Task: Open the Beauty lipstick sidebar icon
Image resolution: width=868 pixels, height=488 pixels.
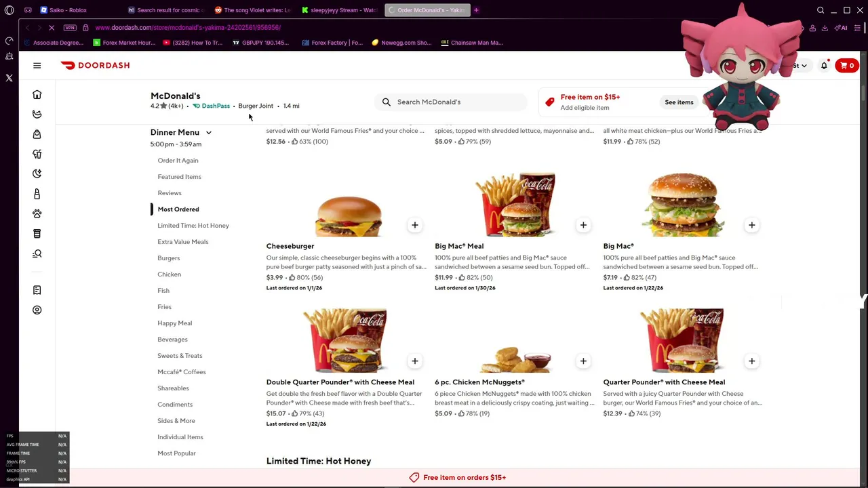Action: coord(37,194)
